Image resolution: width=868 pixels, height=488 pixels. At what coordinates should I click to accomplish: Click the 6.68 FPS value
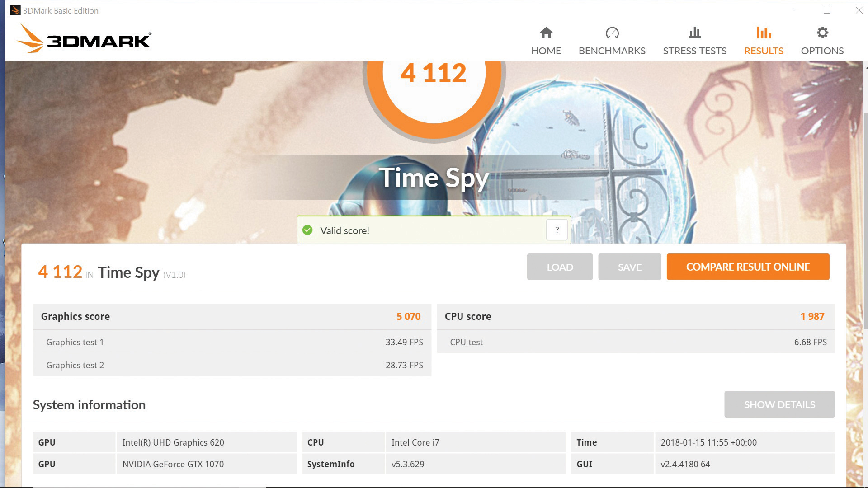click(810, 342)
